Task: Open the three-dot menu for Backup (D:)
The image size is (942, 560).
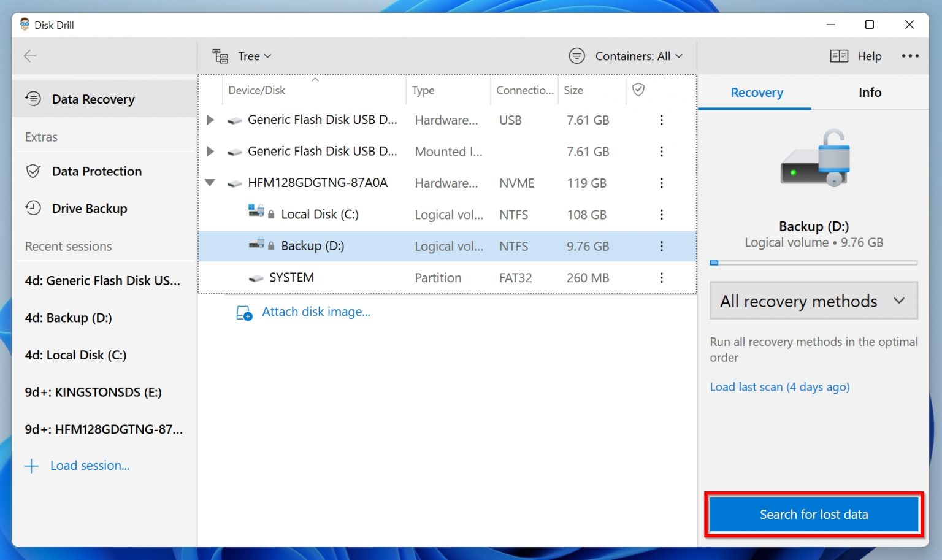Action: pos(661,246)
